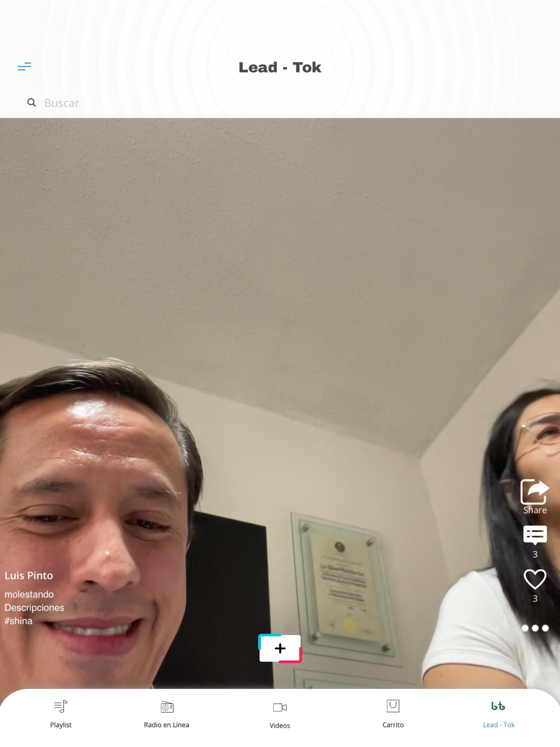The height and width of the screenshot is (747, 560).
Task: Tap the video to pause playback
Action: [280, 338]
